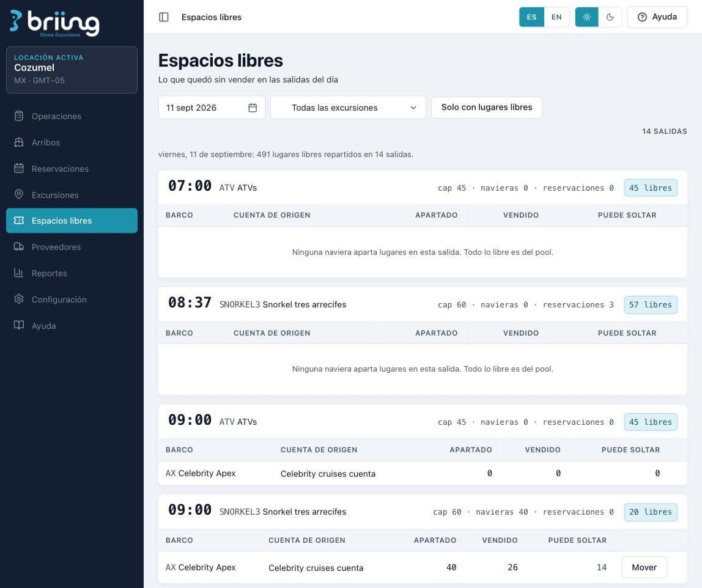Screen dimensions: 702x588
Task: Switch language to EN
Action: click(556, 17)
